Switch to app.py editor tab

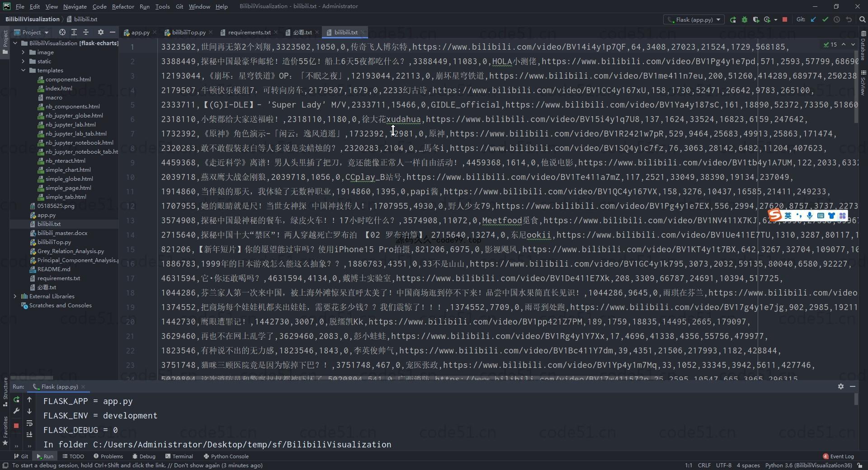140,32
